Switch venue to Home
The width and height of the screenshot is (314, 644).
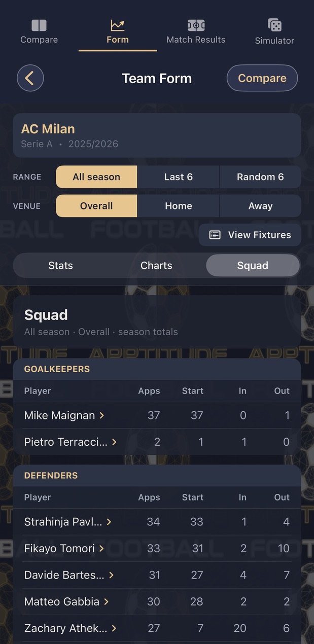tap(179, 206)
